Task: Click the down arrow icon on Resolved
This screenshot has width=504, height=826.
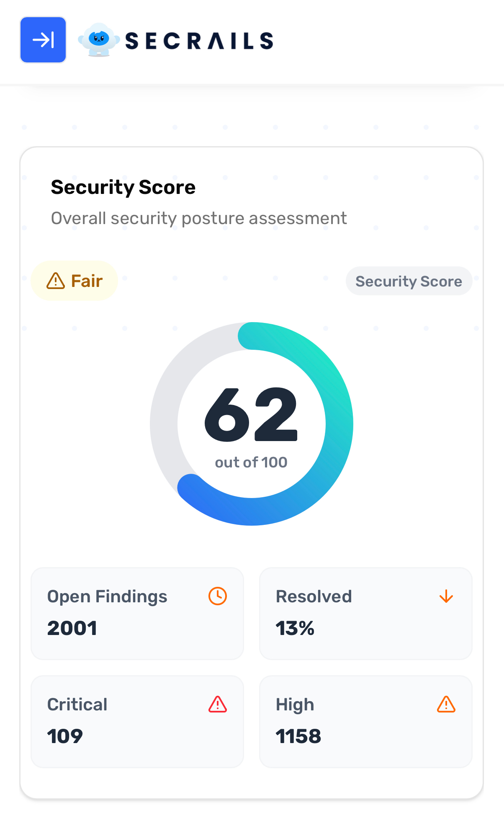Action: (446, 596)
